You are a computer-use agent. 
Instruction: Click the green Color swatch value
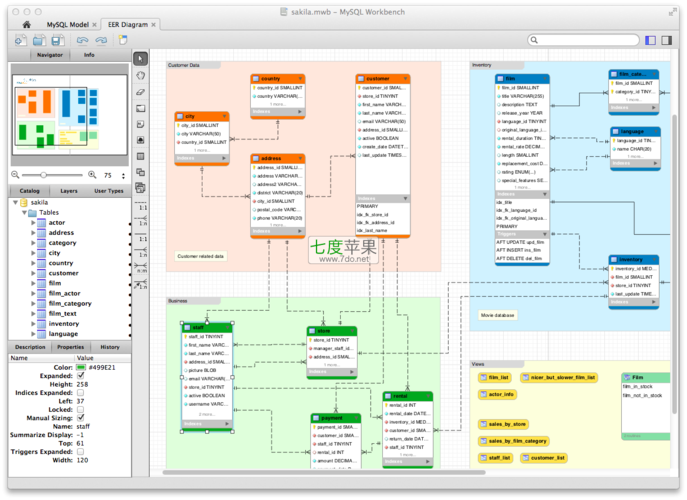click(81, 367)
